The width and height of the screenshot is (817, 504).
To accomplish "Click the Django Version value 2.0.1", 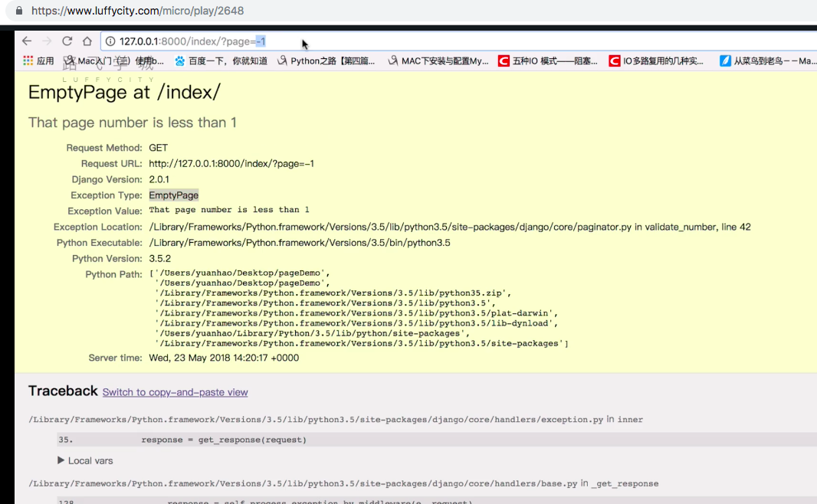I will pos(159,180).
